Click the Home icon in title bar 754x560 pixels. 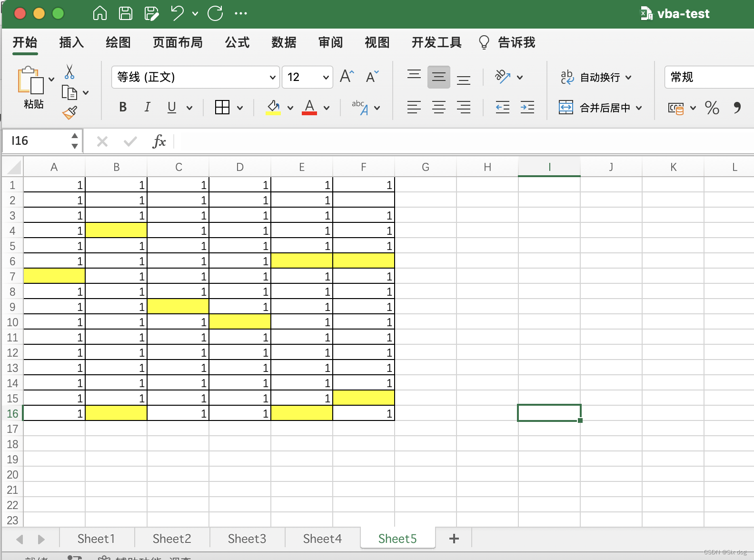(100, 13)
